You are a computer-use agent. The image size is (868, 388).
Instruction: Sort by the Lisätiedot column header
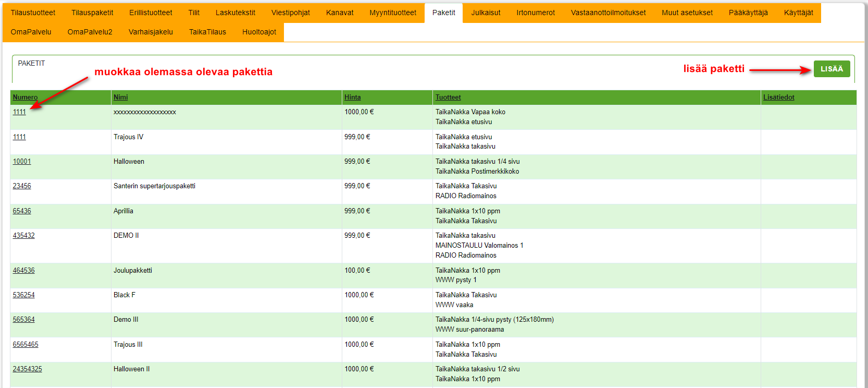pyautogui.click(x=778, y=98)
